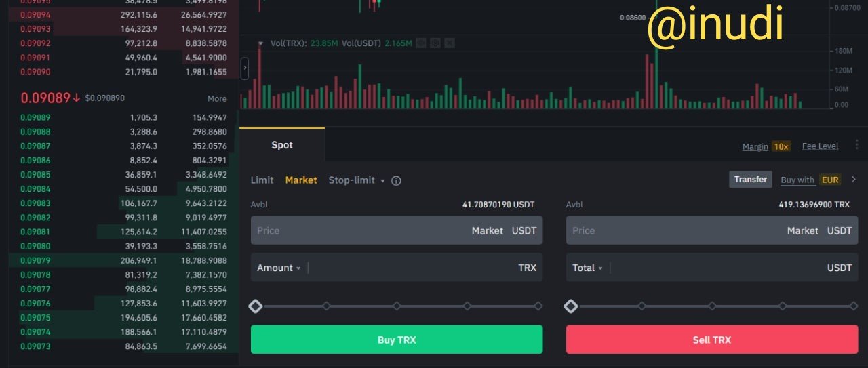Select ask price 0.09094 in order book
This screenshot has width=868, height=368.
35,14
